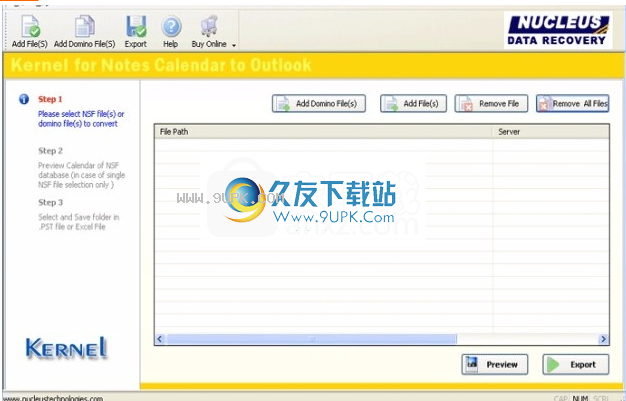Click the Add File(s) button above list

[x=413, y=104]
